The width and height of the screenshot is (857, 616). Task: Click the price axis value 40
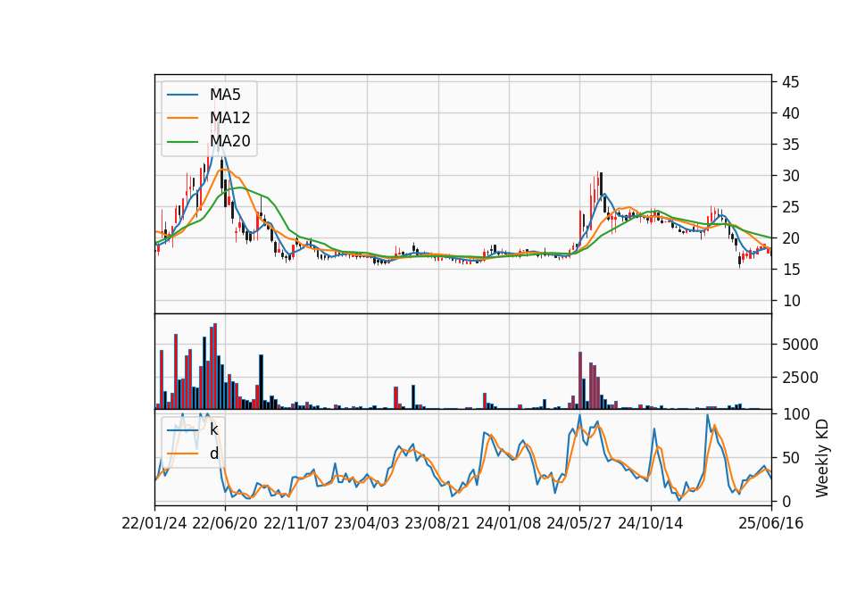790,113
